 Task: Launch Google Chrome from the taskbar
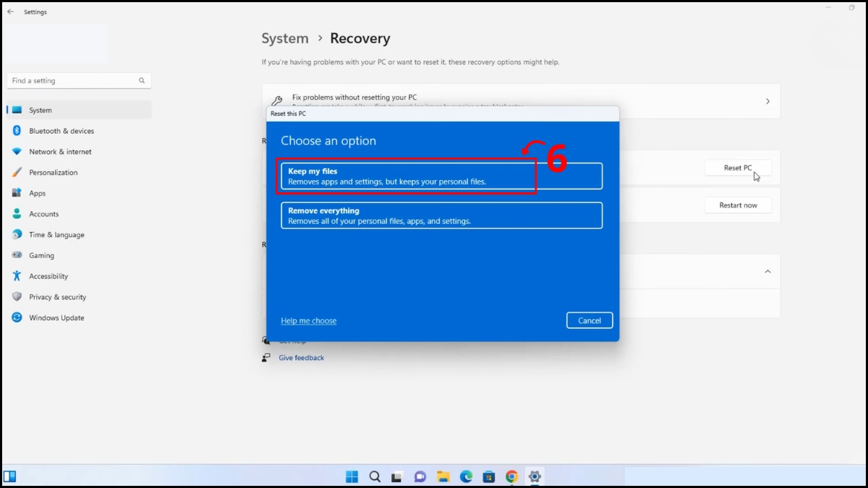click(x=511, y=476)
